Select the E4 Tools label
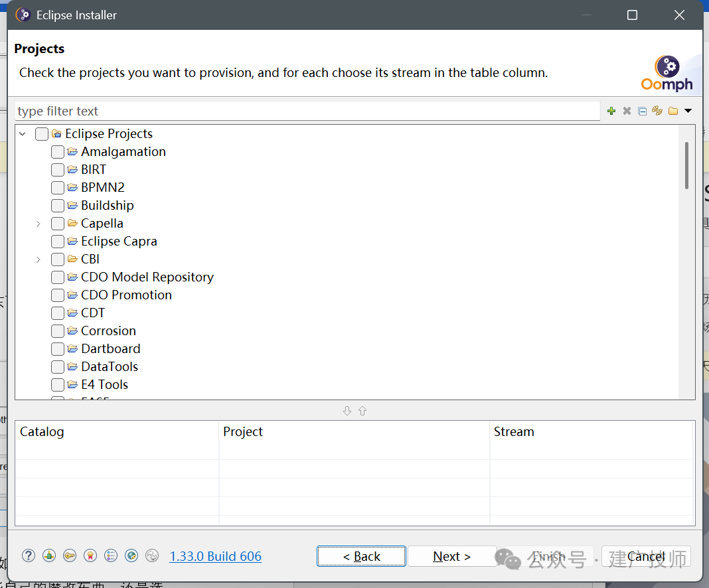This screenshot has width=709, height=588. tap(104, 385)
